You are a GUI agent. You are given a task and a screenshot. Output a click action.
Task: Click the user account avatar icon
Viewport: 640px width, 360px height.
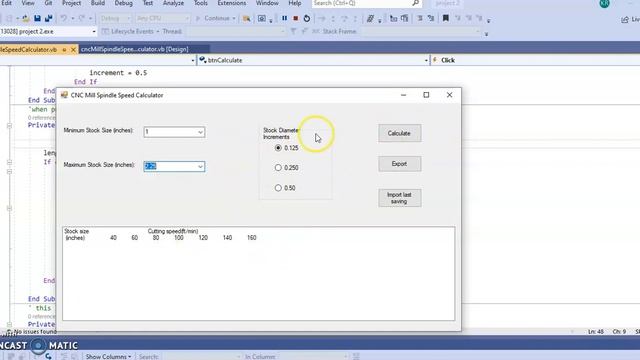(604, 3)
